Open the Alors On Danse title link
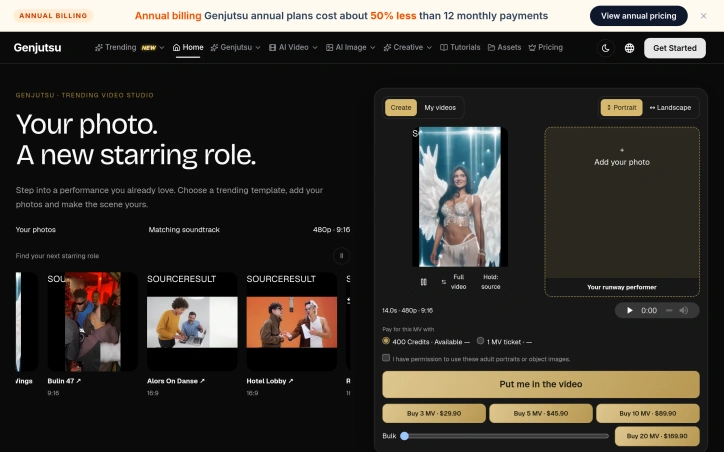The image size is (724, 452). (x=176, y=381)
